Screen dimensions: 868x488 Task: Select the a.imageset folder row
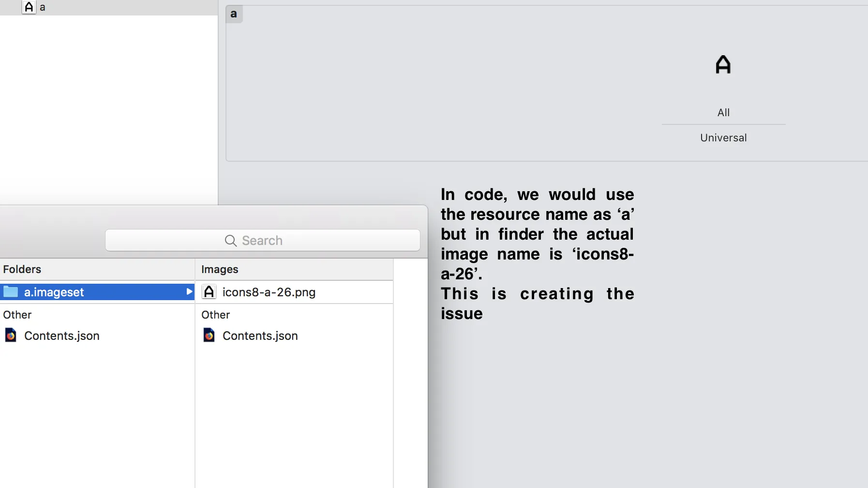point(97,292)
